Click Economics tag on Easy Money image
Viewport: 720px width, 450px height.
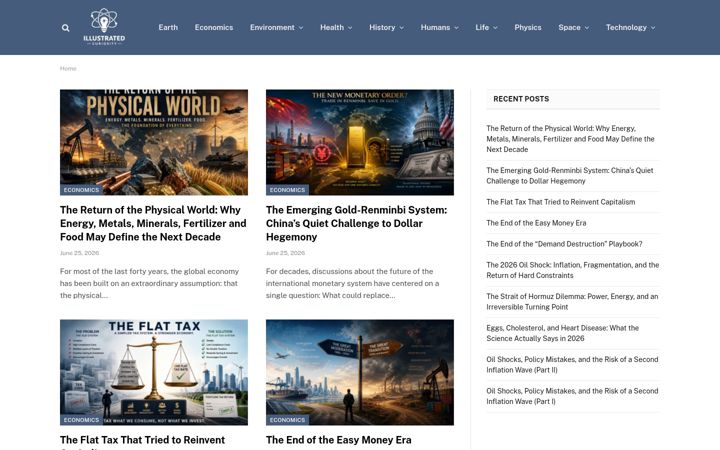click(287, 420)
